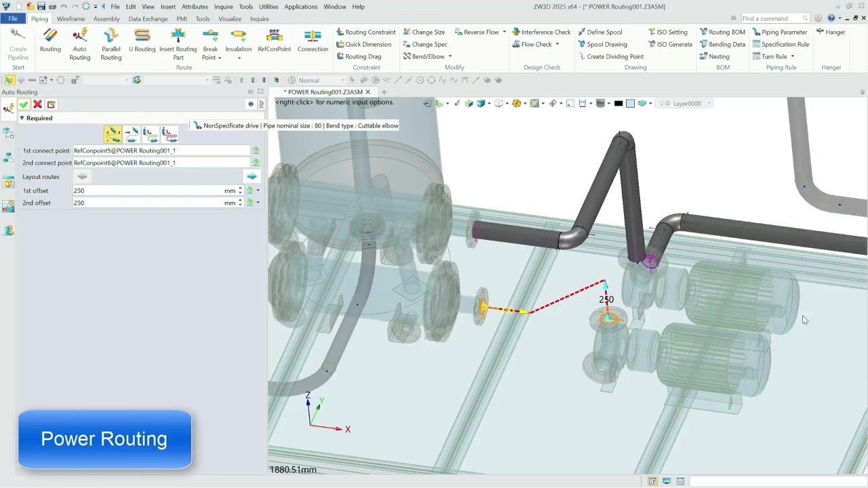Click the Nesting command

pos(714,56)
